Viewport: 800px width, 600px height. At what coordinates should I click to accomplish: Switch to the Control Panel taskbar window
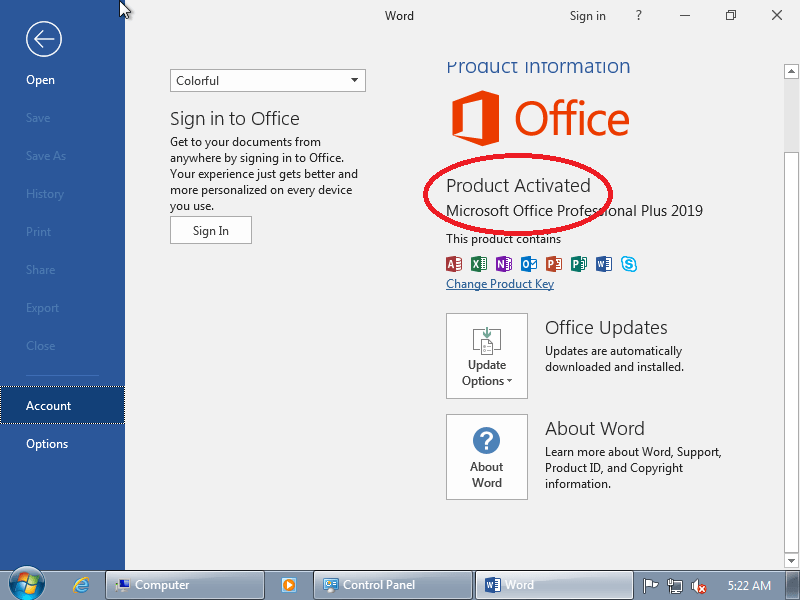392,585
